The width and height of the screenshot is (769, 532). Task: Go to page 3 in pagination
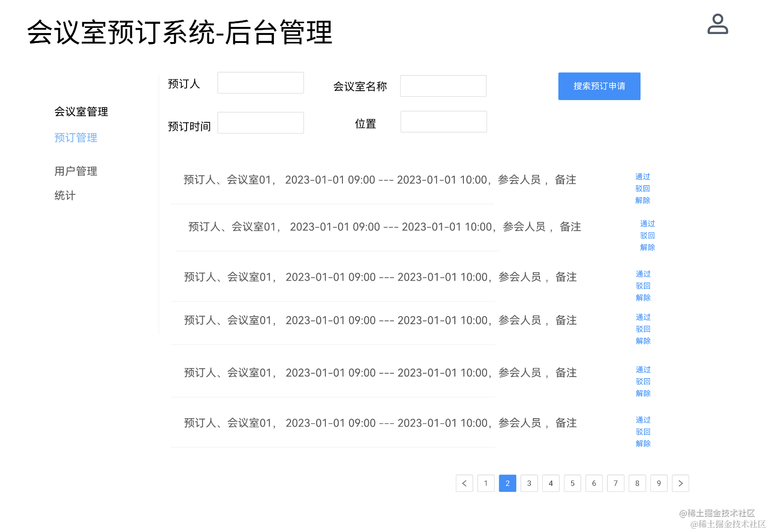click(529, 483)
